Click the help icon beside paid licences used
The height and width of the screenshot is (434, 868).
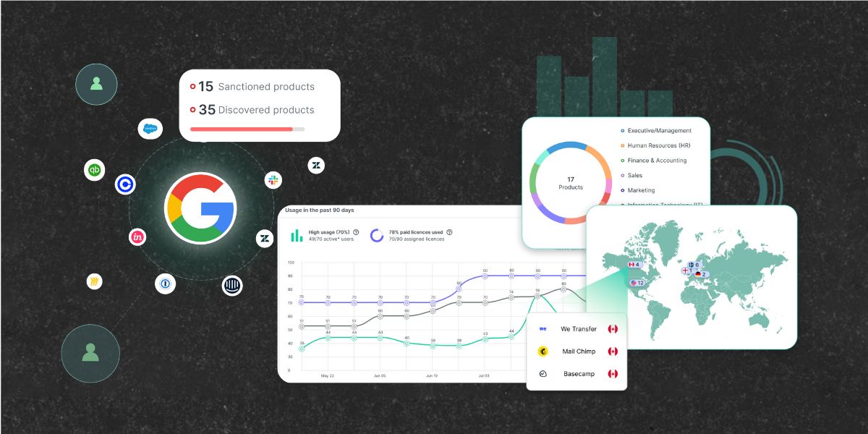(x=449, y=232)
